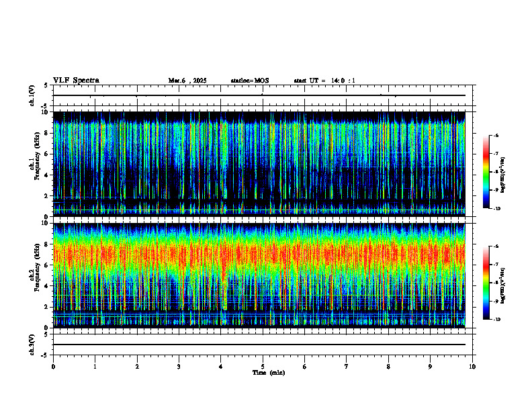The height and width of the screenshot is (411, 532).
Task: Click time axis tick label "7"
Action: (347, 367)
